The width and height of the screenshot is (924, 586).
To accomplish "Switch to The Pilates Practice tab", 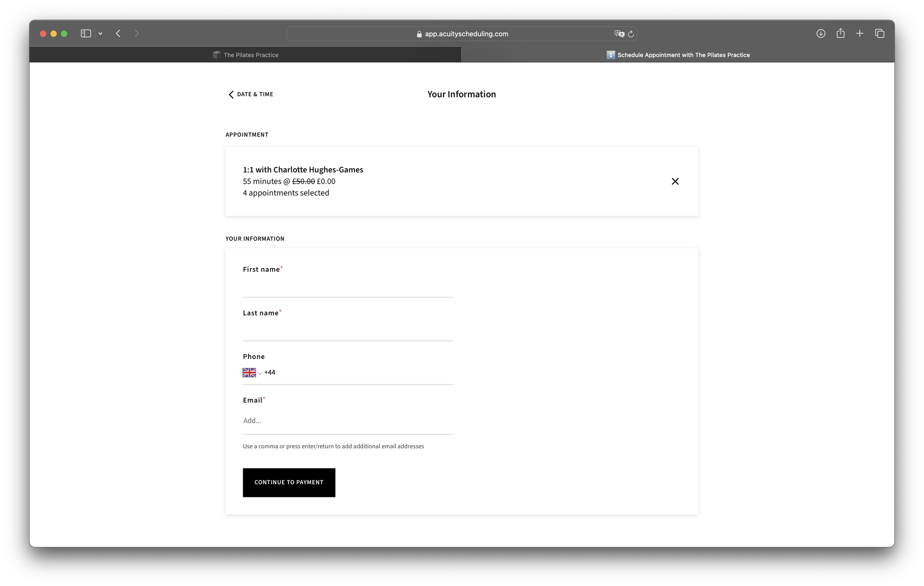I will pos(245,54).
